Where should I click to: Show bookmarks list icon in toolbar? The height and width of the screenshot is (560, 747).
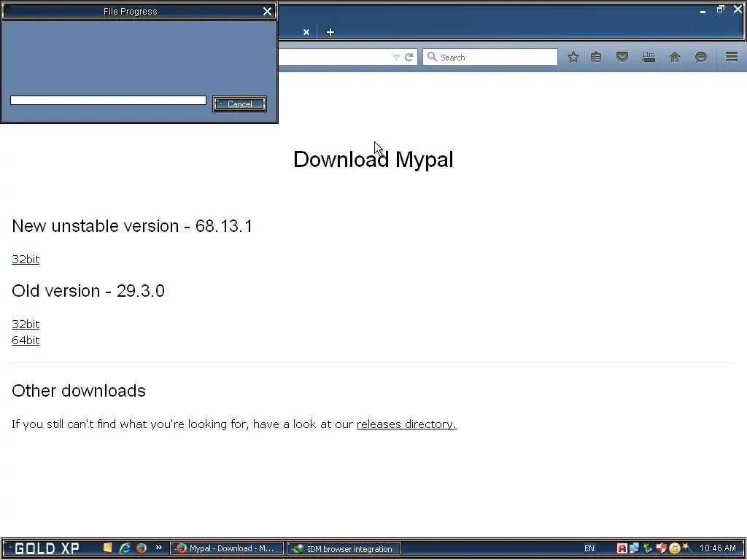[x=595, y=57]
